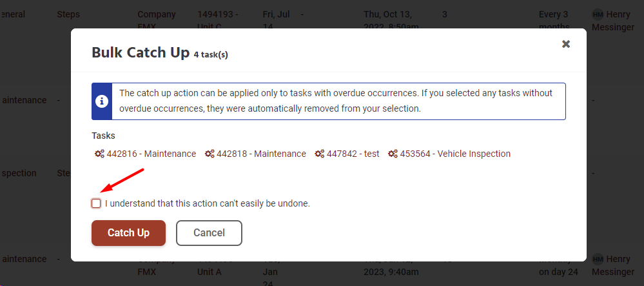Click the "Bulk Catch Up" dialog heading

tap(141, 53)
